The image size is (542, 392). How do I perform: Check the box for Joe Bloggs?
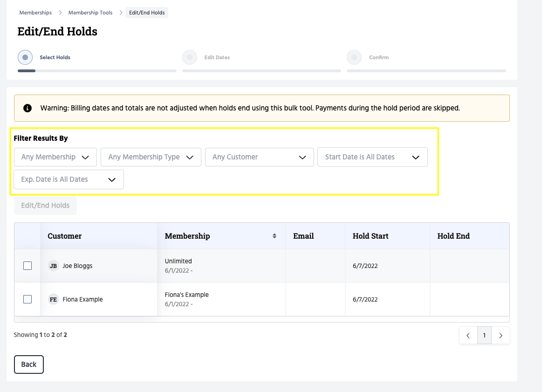(x=27, y=266)
